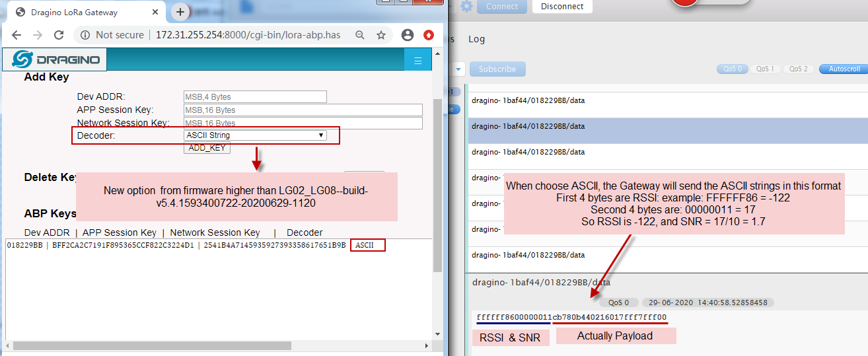868x356 pixels.
Task: Open MQTT client settings gear
Action: click(467, 6)
